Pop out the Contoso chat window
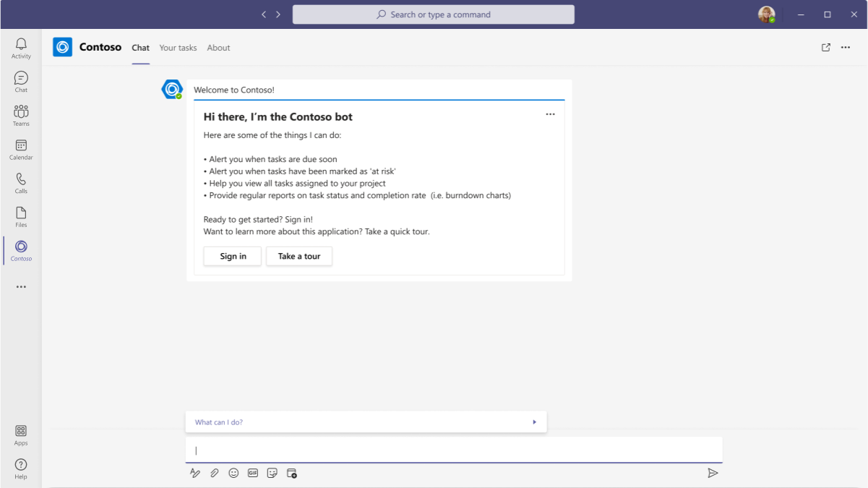 coord(826,48)
